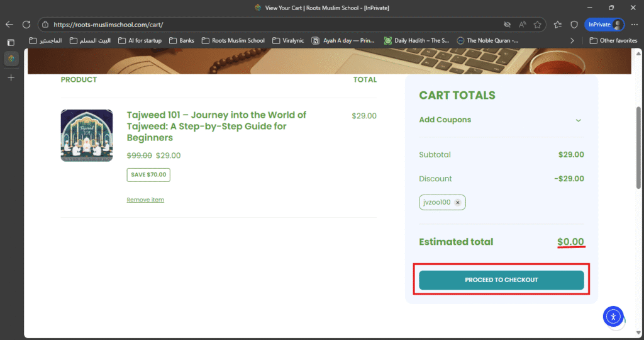Click the browser back arrow

(9, 25)
